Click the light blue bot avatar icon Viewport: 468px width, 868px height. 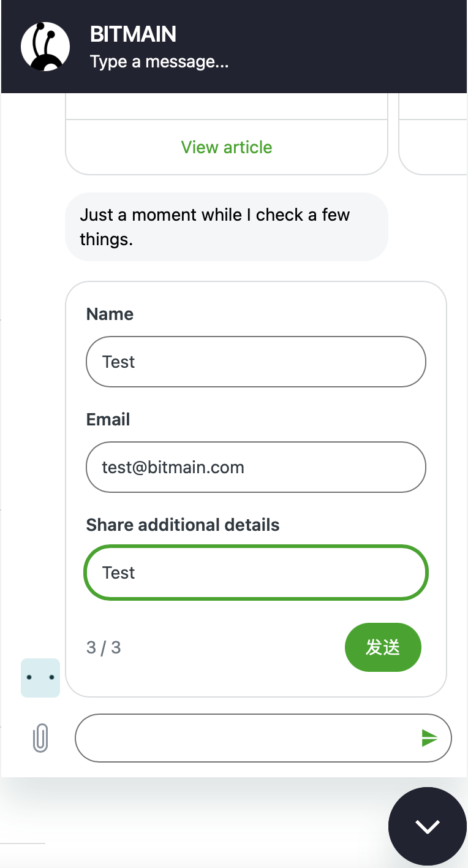tap(40, 678)
